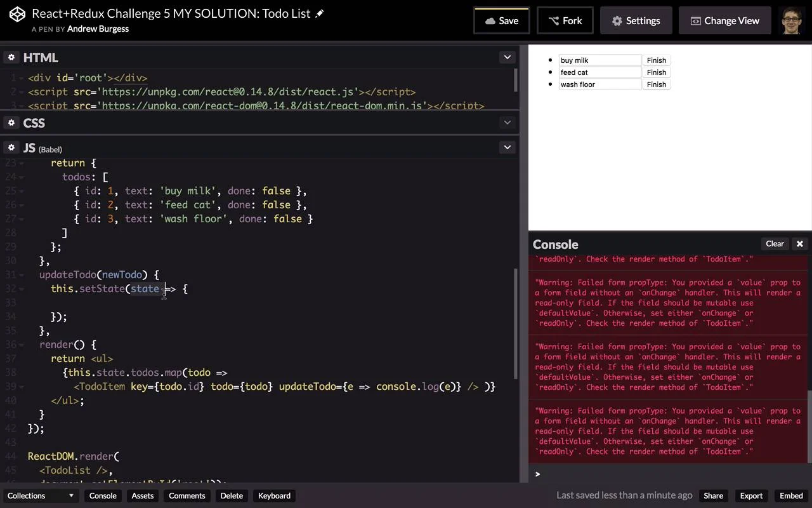The width and height of the screenshot is (812, 508).
Task: Open the Comments footer button
Action: [187, 496]
